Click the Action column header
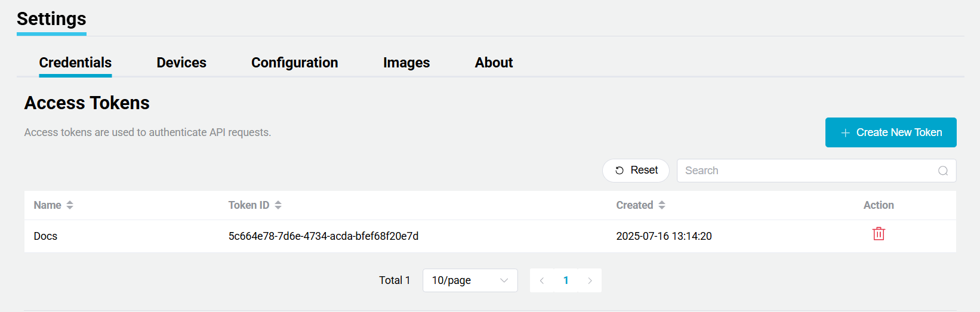 coord(879,205)
